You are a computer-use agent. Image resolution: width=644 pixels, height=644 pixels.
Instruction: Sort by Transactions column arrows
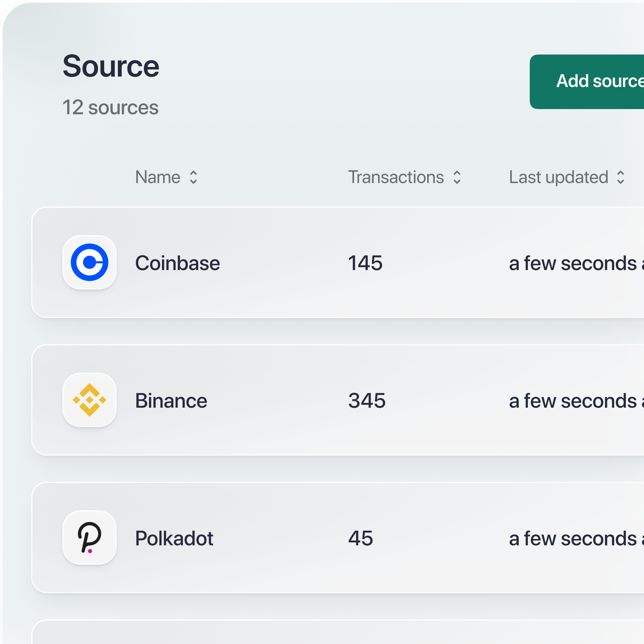[457, 177]
